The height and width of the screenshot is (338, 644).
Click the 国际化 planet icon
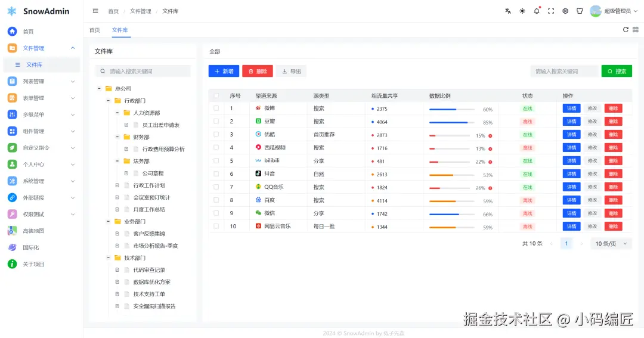click(13, 247)
